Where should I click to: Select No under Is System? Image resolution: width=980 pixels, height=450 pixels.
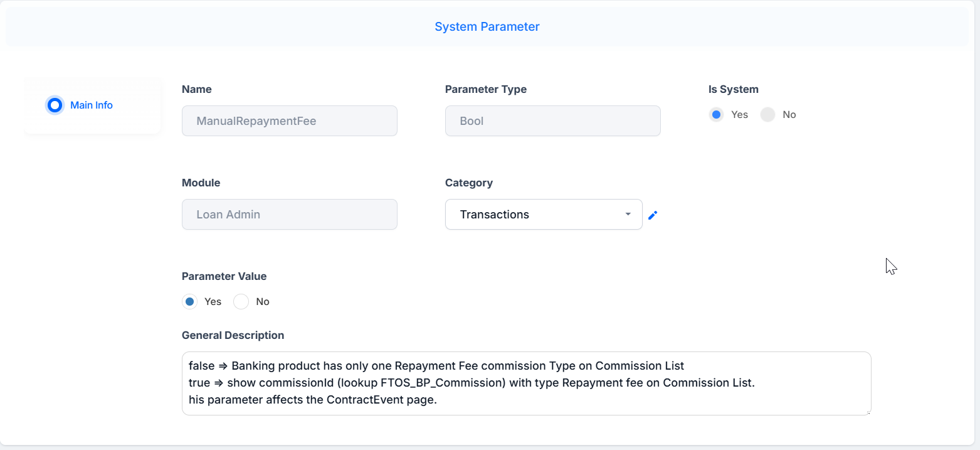767,115
